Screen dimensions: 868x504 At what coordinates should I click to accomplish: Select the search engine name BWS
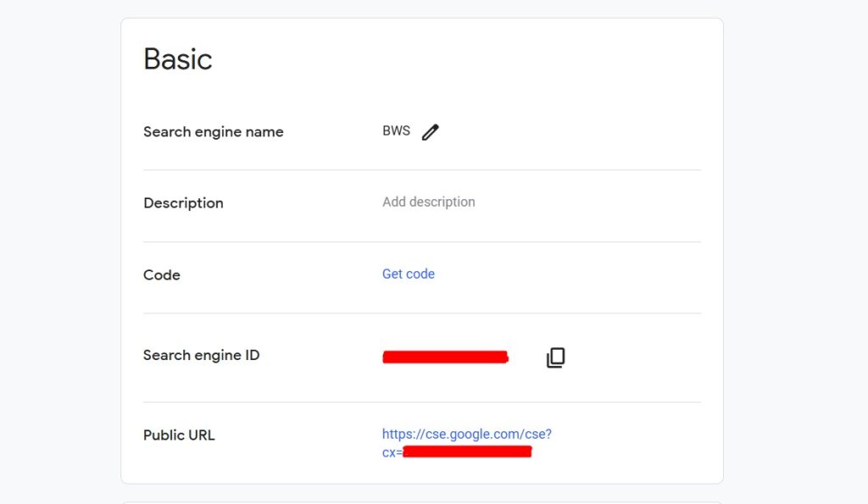(395, 130)
